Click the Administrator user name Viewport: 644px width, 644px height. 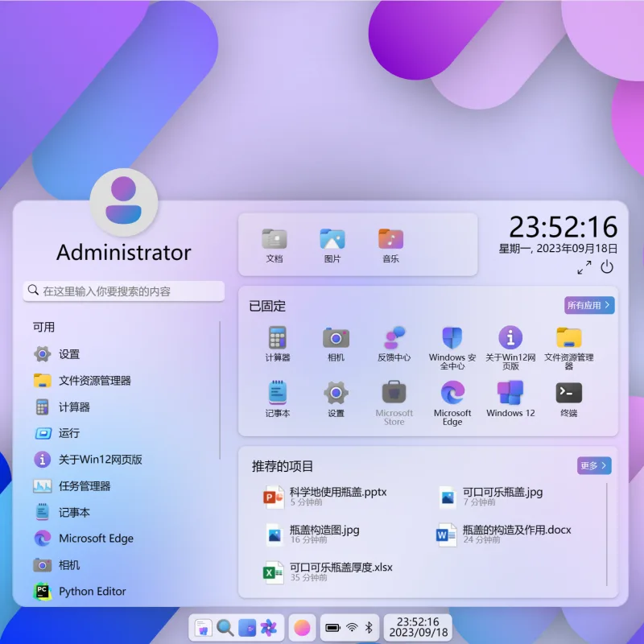pyautogui.click(x=124, y=252)
